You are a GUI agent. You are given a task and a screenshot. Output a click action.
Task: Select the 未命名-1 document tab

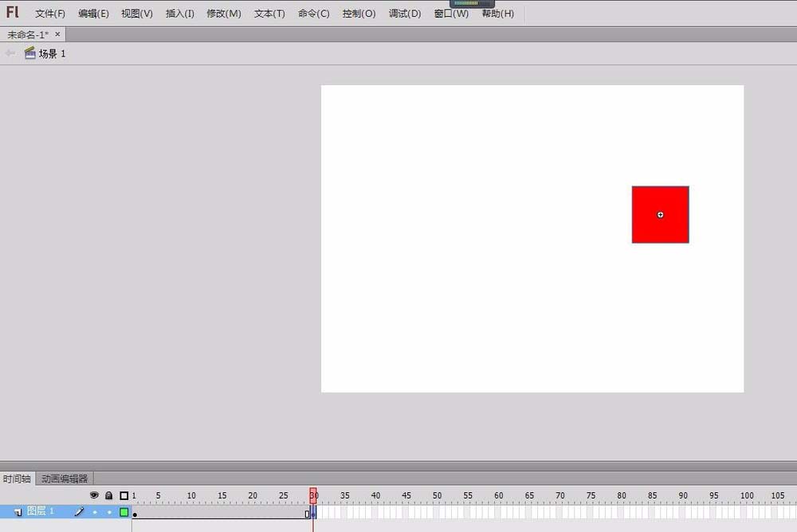click(28, 34)
